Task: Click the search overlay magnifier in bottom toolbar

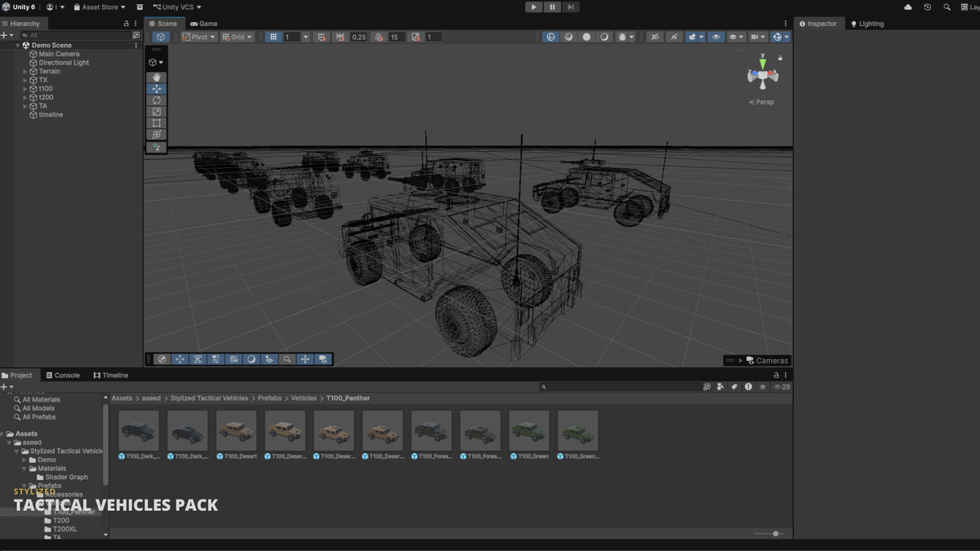Action: tap(287, 359)
